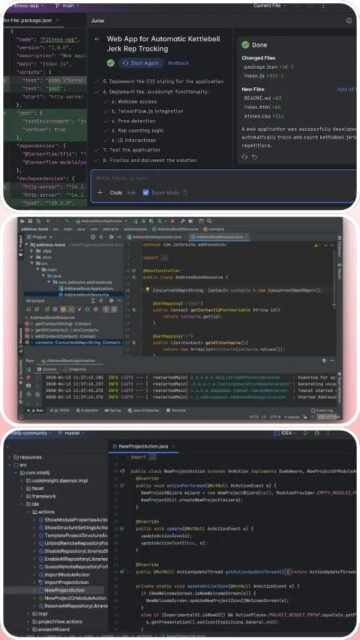
Task: Select ImportModuleAction in project tree
Action: (64, 574)
